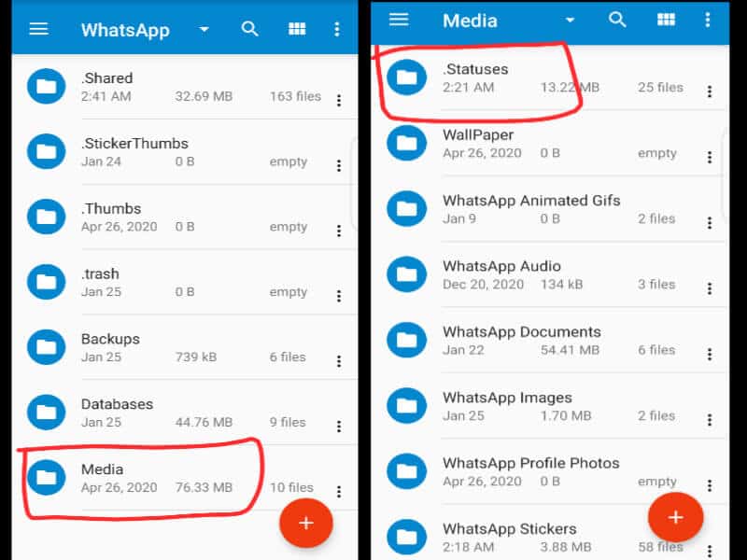Show options for Backups folder
The width and height of the screenshot is (747, 560).
pos(339,361)
